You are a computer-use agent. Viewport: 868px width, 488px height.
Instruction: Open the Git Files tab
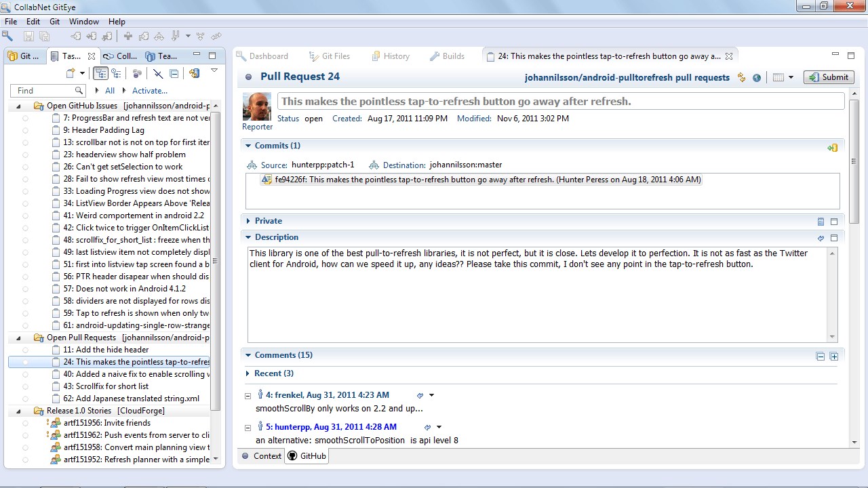330,56
